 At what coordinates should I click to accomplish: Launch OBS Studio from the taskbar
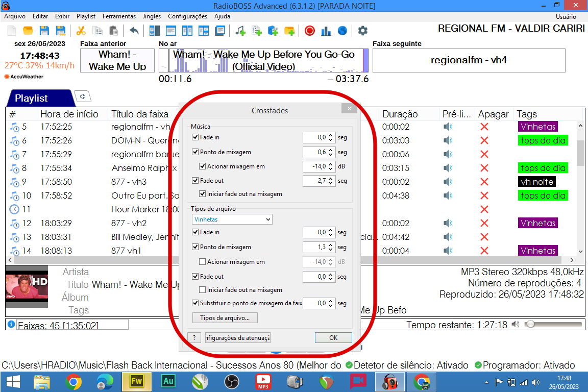point(232,382)
